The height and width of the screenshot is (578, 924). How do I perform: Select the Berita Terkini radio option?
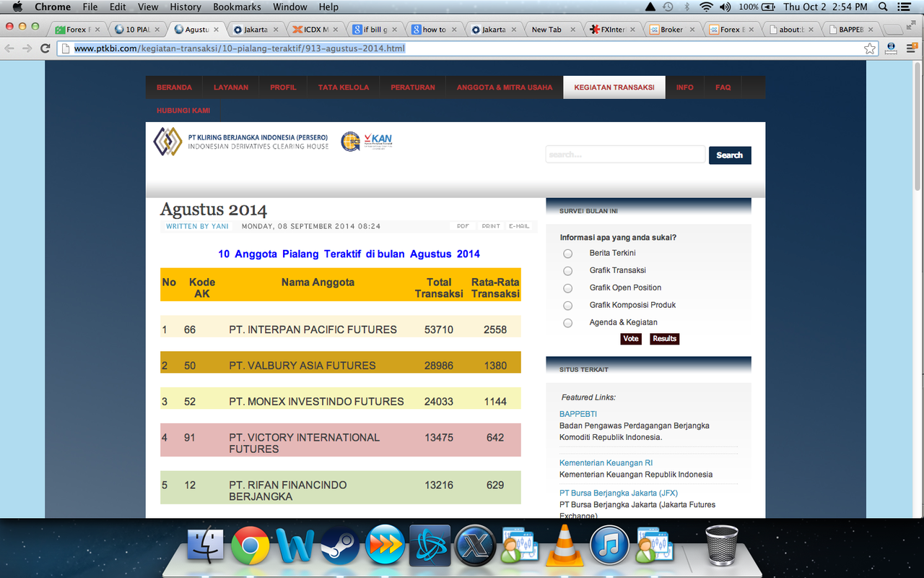(568, 254)
